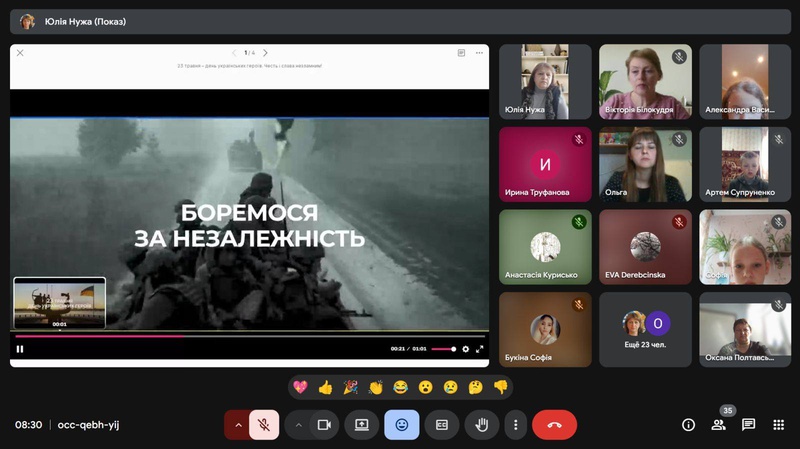Select Юлія Нужа participant tile
The height and width of the screenshot is (449, 800).
[x=545, y=82]
